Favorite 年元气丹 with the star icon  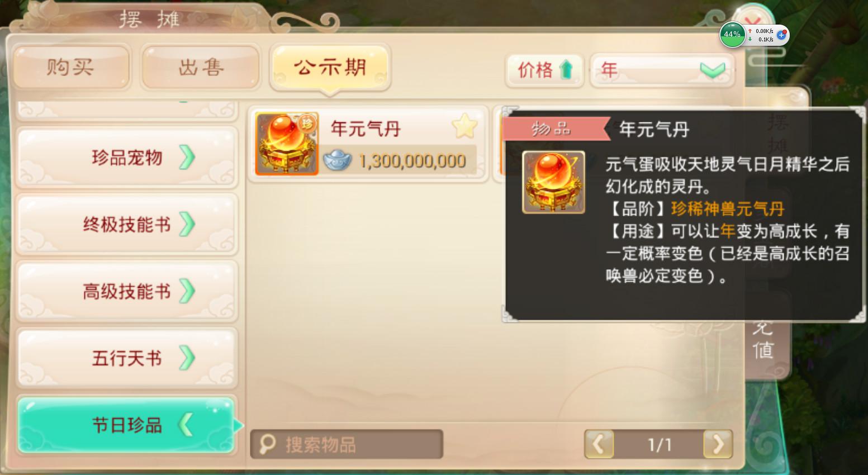tap(464, 127)
